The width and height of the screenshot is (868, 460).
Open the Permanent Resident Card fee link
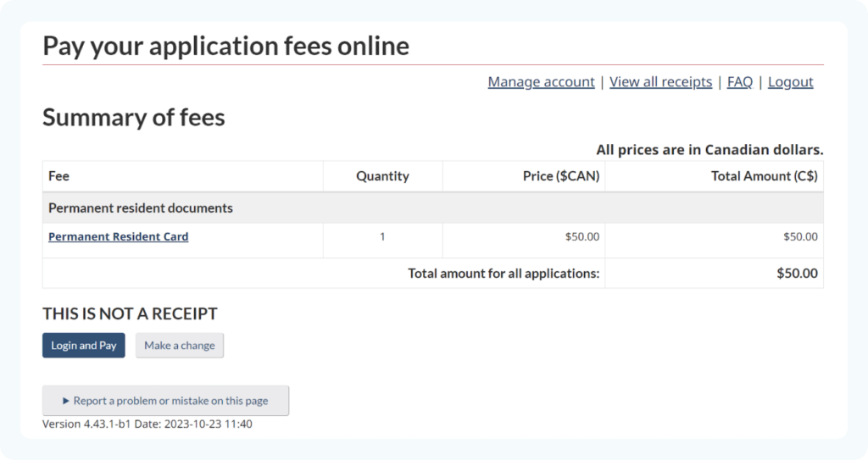coord(118,237)
